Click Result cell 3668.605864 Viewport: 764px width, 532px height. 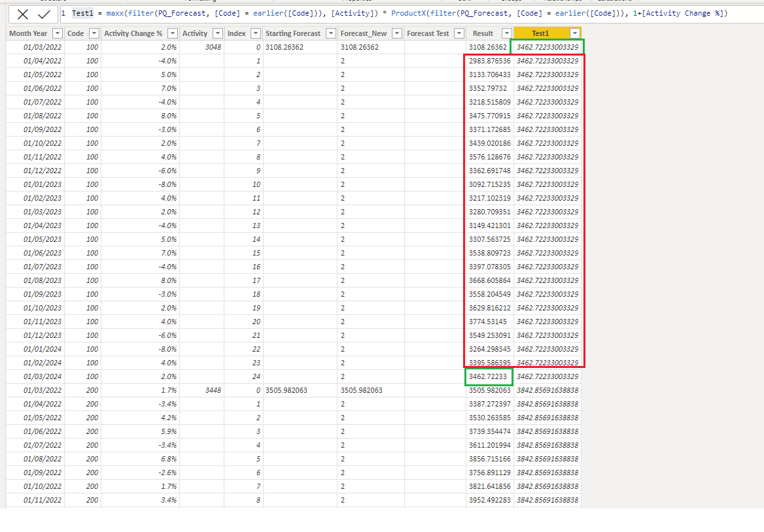pyautogui.click(x=490, y=280)
